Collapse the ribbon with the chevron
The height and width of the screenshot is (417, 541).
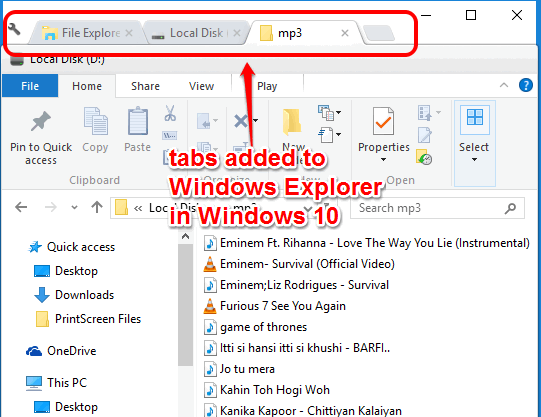[x=504, y=85]
